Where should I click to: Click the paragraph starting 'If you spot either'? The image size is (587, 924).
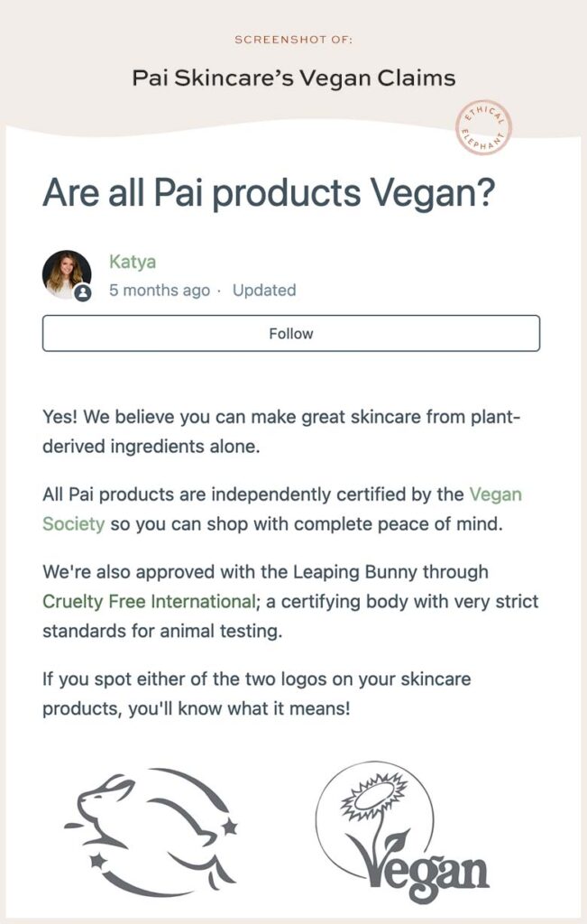tap(257, 693)
